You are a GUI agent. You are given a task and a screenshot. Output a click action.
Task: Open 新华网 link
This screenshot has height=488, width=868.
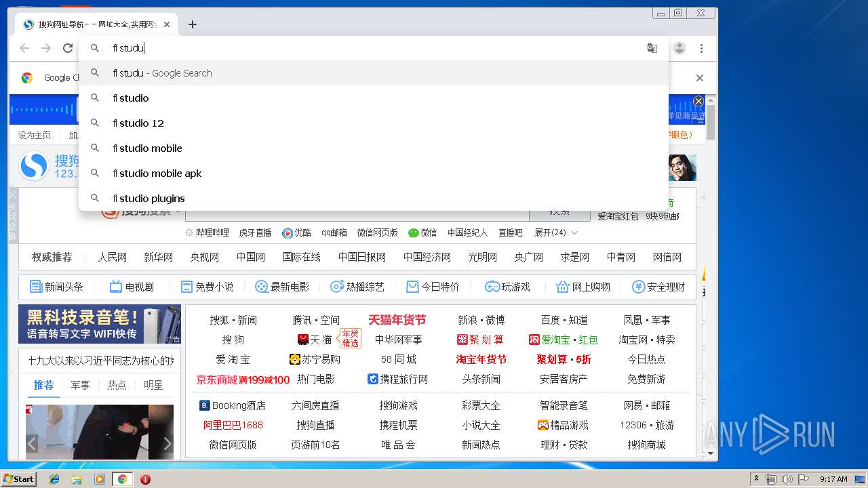(158, 258)
